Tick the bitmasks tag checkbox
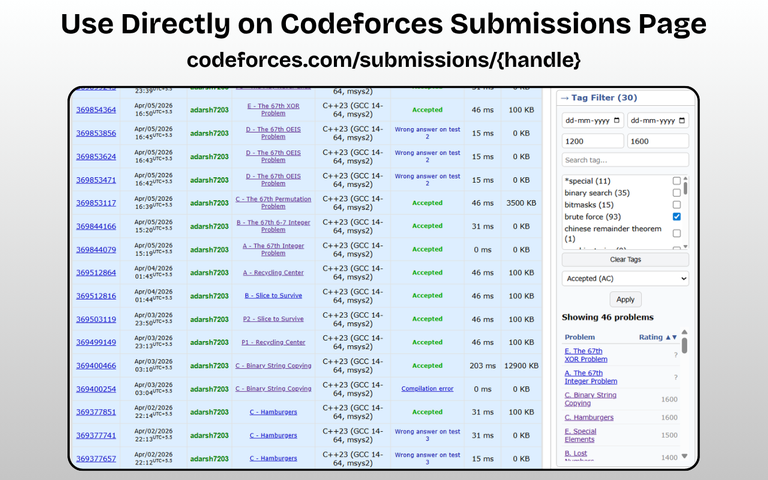 677,204
